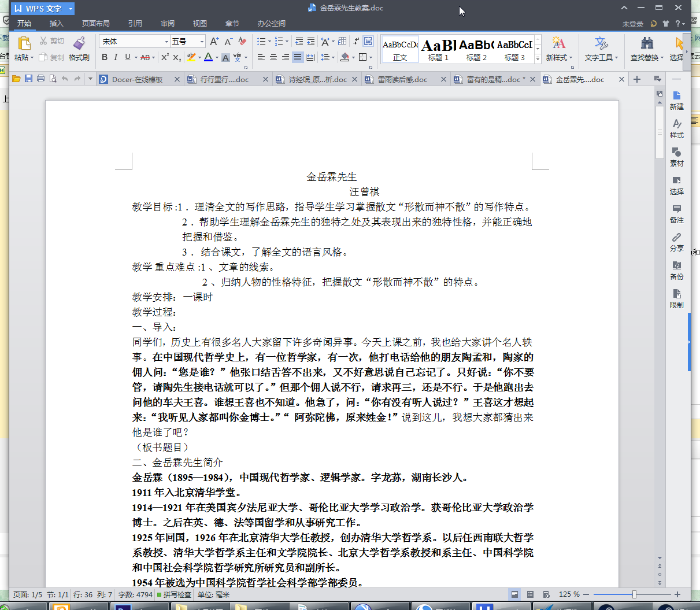Add a new document tab with plus button
The width and height of the screenshot is (700, 610).
point(637,79)
